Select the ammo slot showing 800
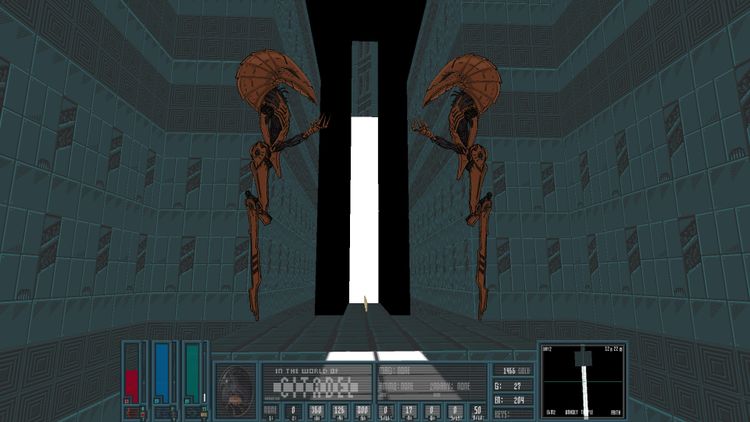The image size is (750, 422). click(361, 411)
